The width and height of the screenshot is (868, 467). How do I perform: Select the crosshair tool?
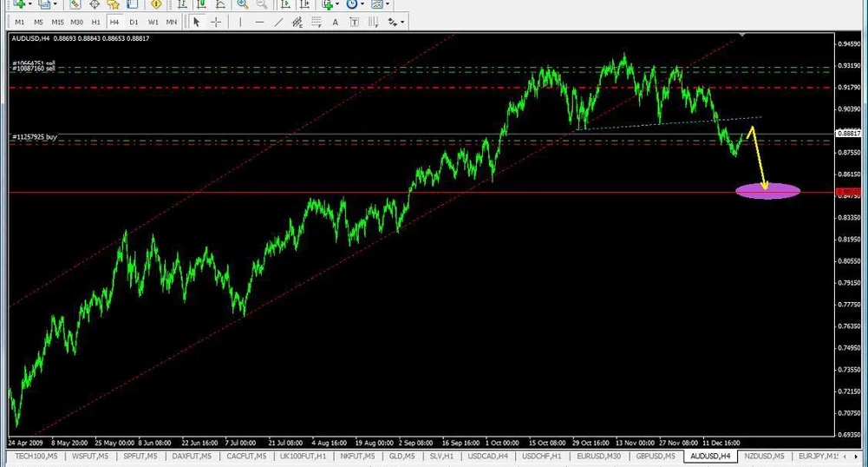[216, 22]
